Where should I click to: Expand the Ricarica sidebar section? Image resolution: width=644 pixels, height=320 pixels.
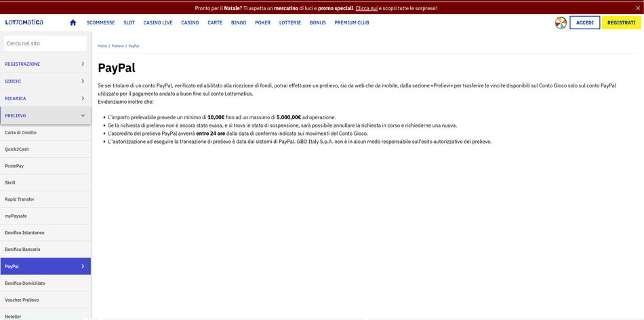45,98
